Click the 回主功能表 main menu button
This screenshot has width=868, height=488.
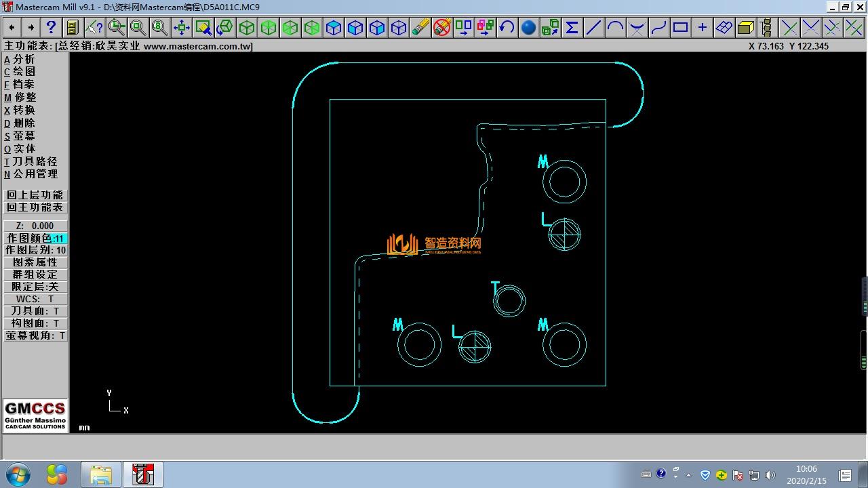pyautogui.click(x=35, y=207)
